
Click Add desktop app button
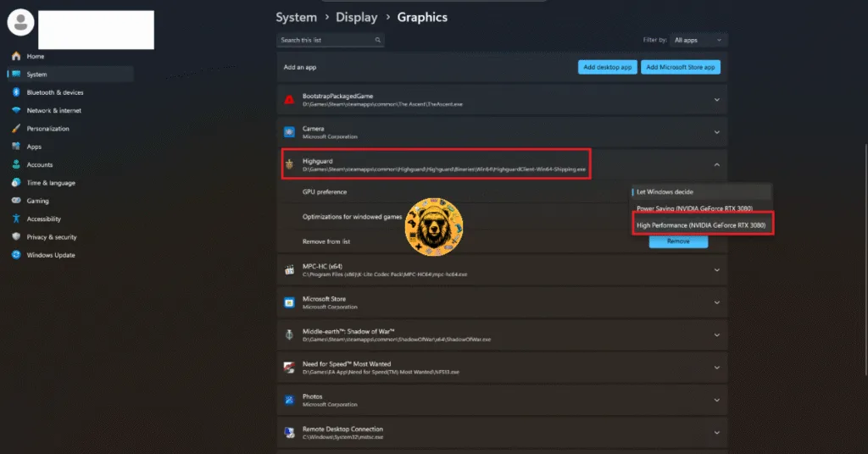pos(607,67)
